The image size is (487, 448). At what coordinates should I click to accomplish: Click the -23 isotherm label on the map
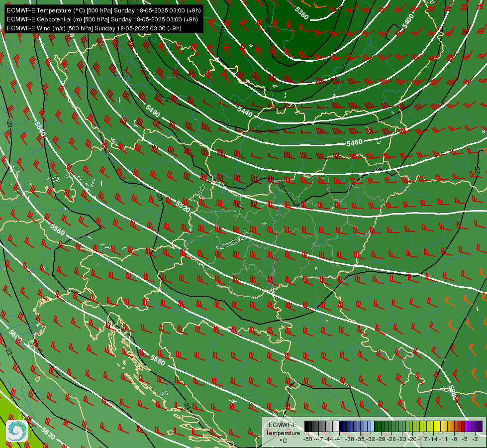[x=9, y=124]
